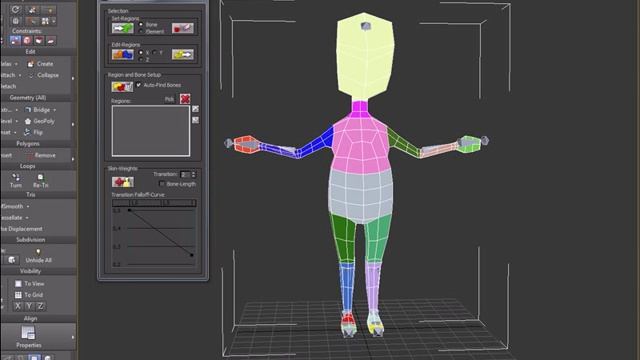
Task: Click the circular arrow icon in top toolbar
Action: (16, 9)
